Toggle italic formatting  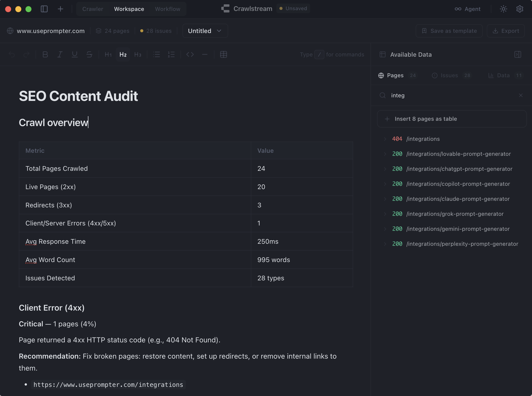pyautogui.click(x=60, y=54)
